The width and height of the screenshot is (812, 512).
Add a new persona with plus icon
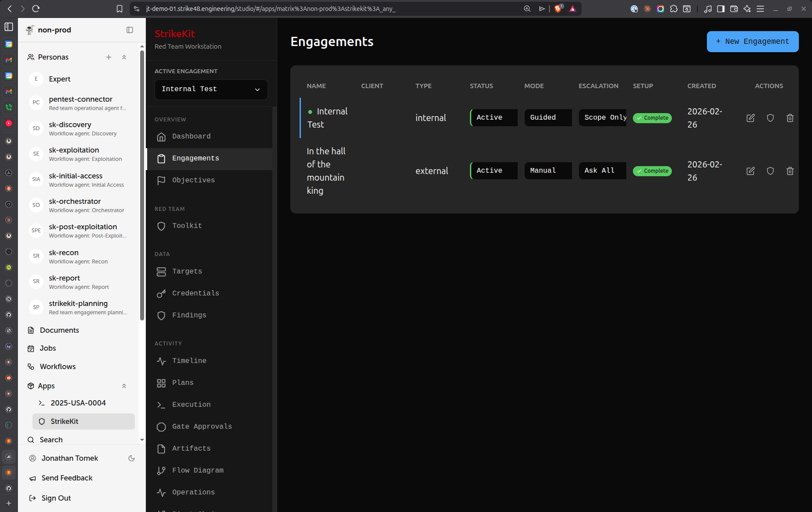tap(109, 57)
